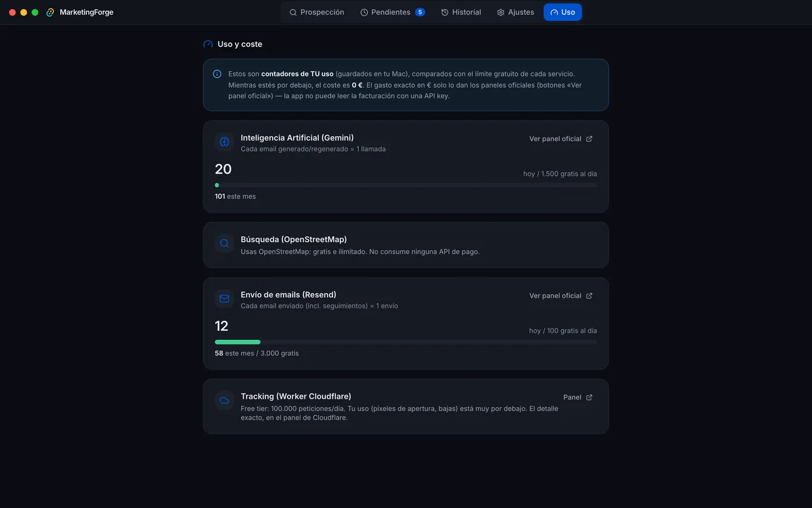
Task: Open Ver panel oficial for Gemini
Action: pyautogui.click(x=561, y=139)
